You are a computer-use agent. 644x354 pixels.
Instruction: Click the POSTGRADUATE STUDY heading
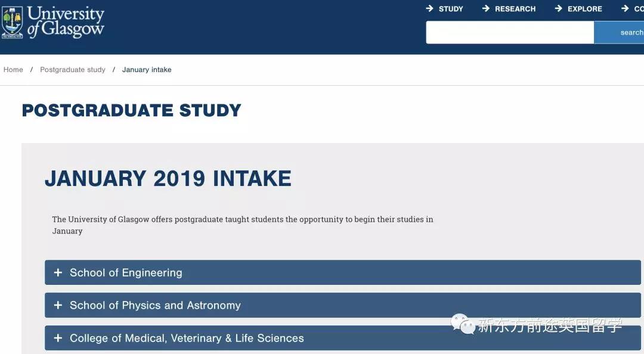pos(131,110)
